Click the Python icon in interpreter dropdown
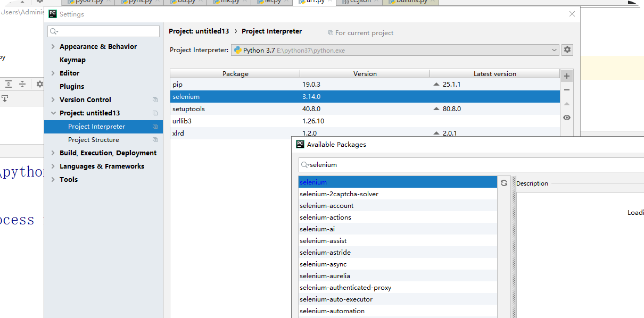The height and width of the screenshot is (318, 644). click(237, 50)
